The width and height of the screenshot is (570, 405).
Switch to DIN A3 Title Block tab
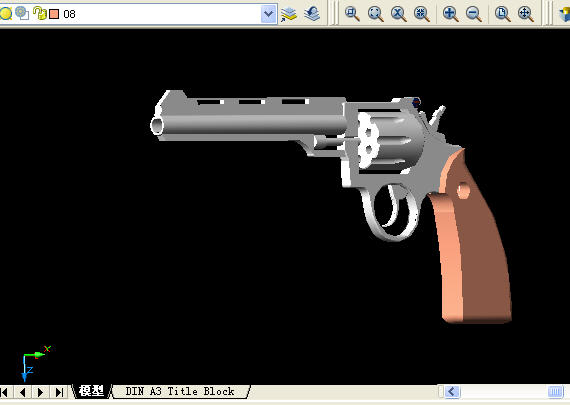(x=180, y=391)
